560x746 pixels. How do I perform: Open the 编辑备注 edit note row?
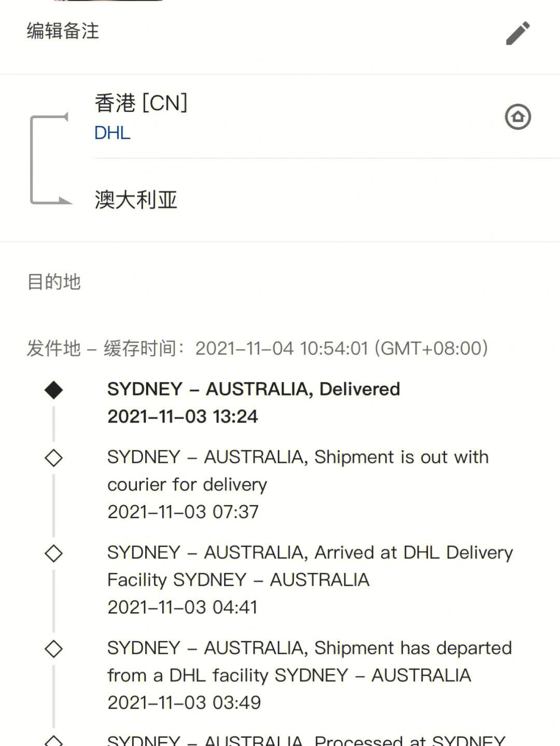(280, 32)
